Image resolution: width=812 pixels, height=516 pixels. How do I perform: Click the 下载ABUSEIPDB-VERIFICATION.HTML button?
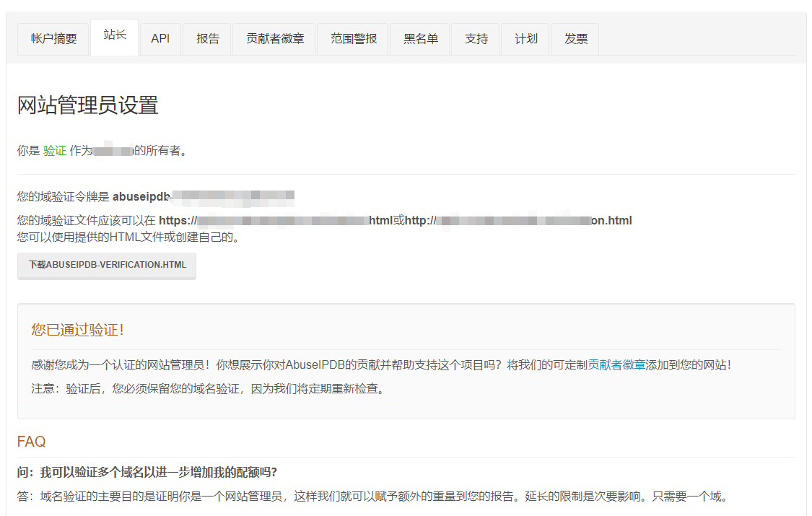point(107,265)
